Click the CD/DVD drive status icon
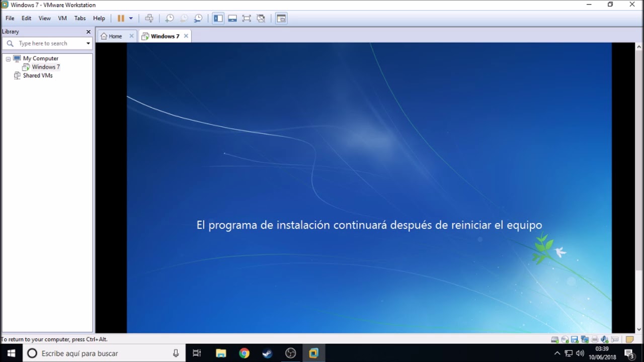The width and height of the screenshot is (644, 362). point(565,339)
